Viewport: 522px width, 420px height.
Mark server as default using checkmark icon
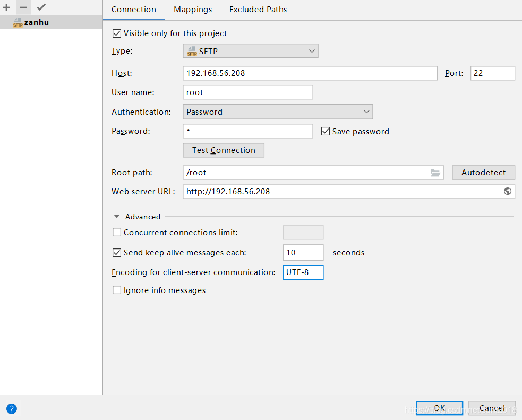pyautogui.click(x=41, y=7)
